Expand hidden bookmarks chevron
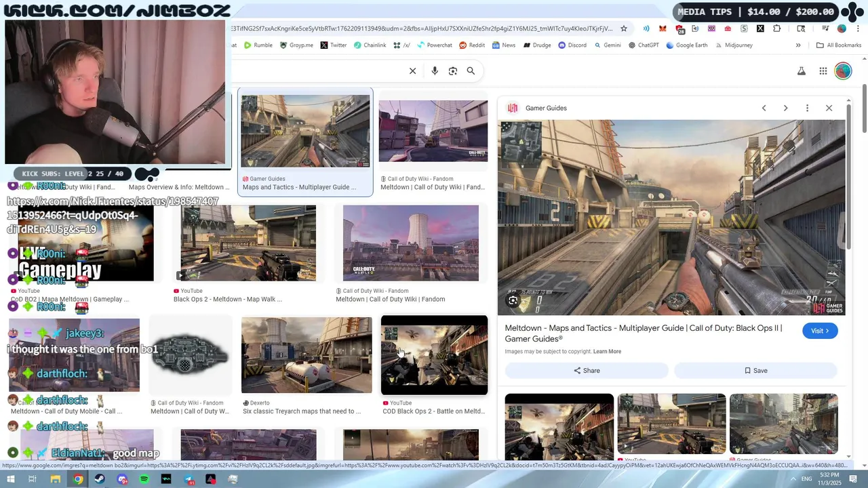This screenshot has width=868, height=488. [x=798, y=45]
